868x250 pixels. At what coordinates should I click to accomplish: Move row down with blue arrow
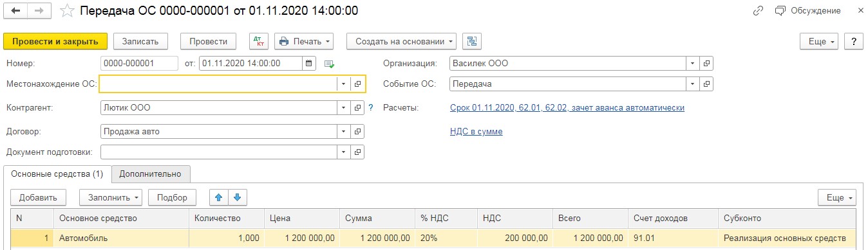coord(238,197)
